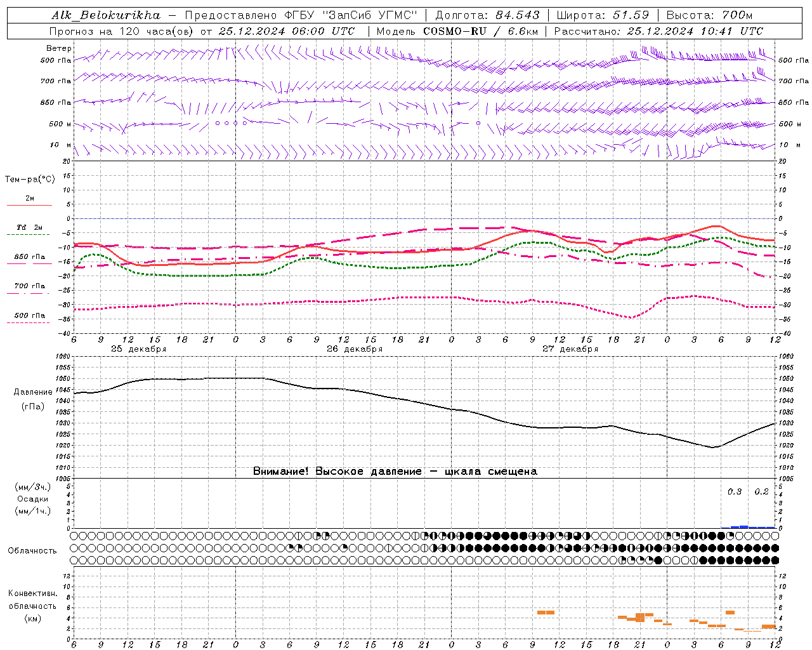The width and height of the screenshot is (812, 650).
Task: Click the (мм/1ч.) precipitation unit label
Action: [33, 511]
